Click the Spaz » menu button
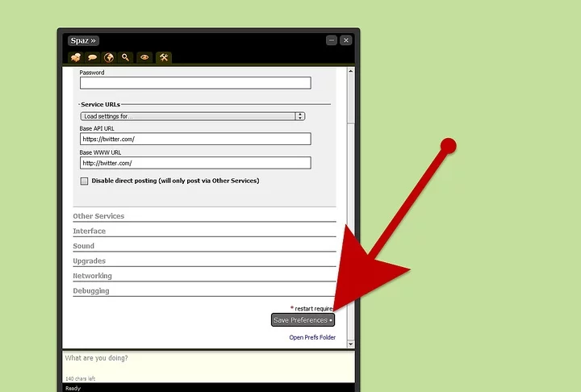The width and height of the screenshot is (581, 392). point(83,40)
